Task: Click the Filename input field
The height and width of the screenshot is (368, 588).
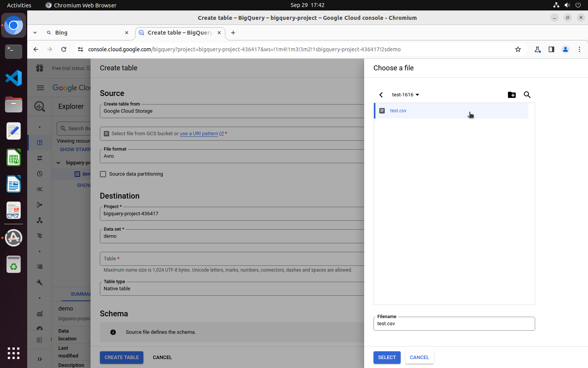Action: [454, 324]
